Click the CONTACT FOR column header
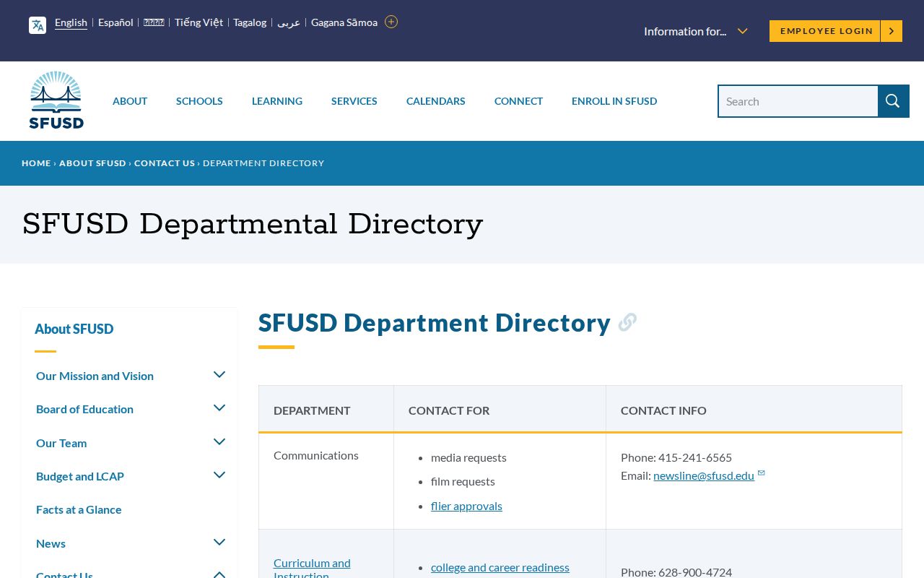The image size is (924, 578). tap(449, 410)
